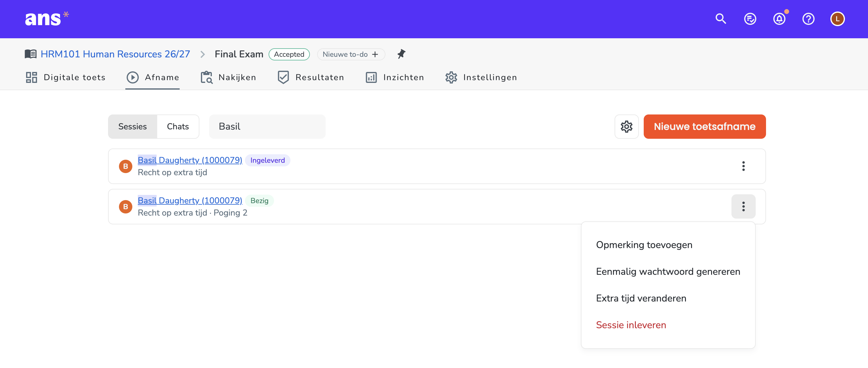The width and height of the screenshot is (868, 368).
Task: Open the Inzichten tab
Action: (x=395, y=77)
